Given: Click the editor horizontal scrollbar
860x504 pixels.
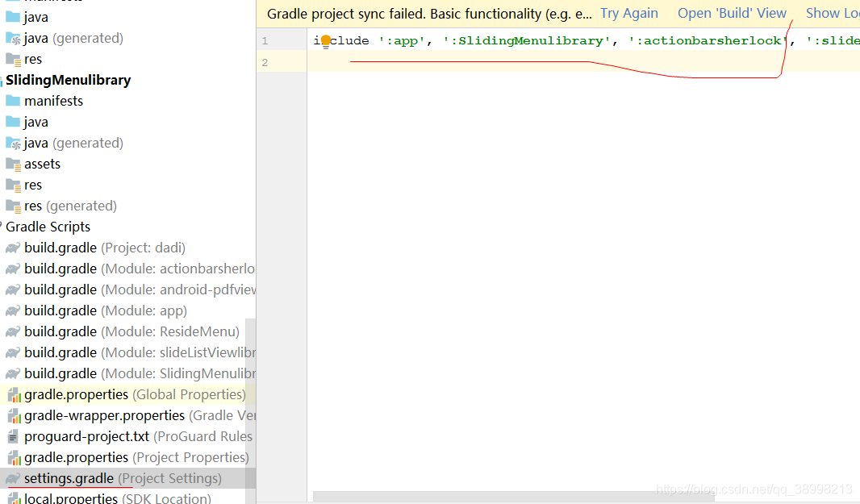Looking at the screenshot, I should pyautogui.click(x=513, y=496).
